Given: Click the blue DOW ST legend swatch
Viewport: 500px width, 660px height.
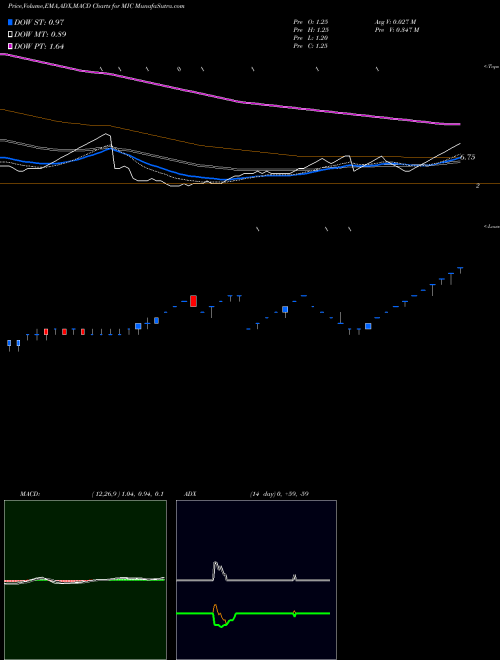Looking at the screenshot, I should point(10,22).
